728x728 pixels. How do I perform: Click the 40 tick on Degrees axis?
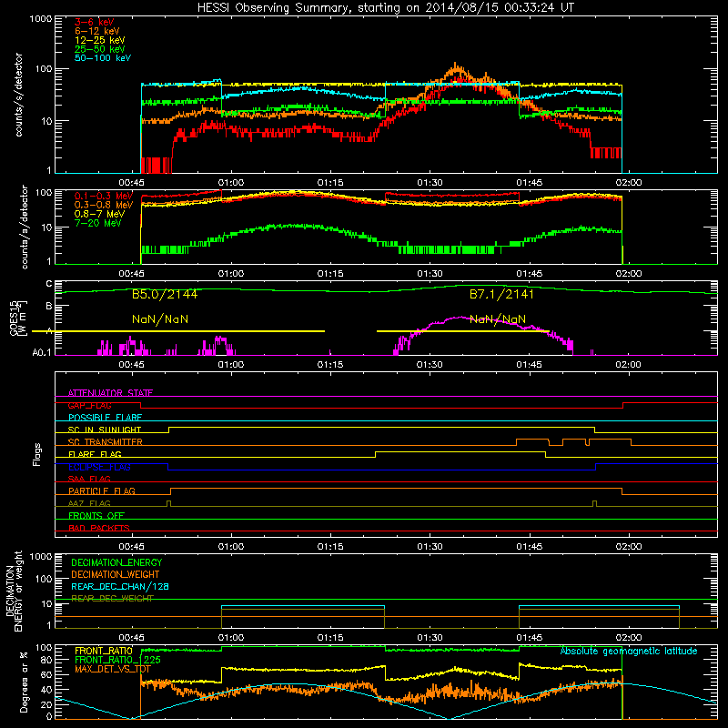[47, 690]
